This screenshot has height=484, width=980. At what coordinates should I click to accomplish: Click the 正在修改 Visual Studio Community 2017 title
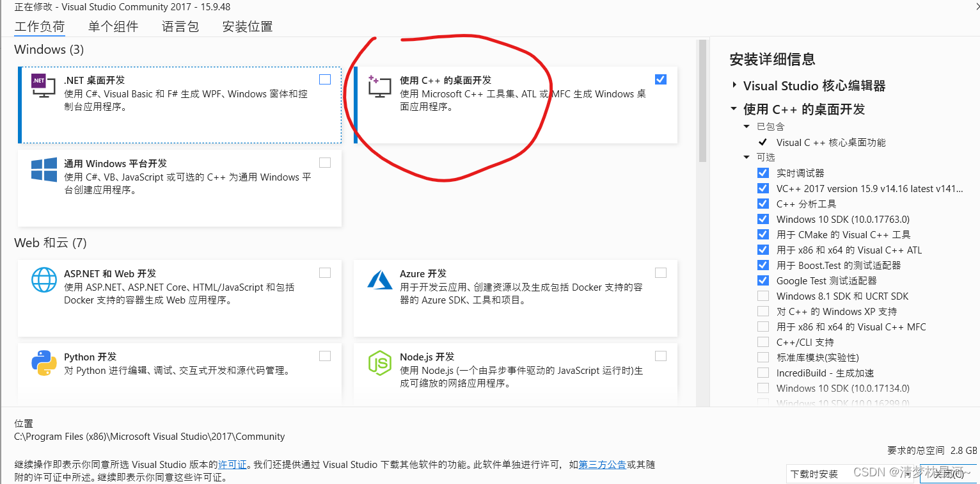pyautogui.click(x=122, y=6)
